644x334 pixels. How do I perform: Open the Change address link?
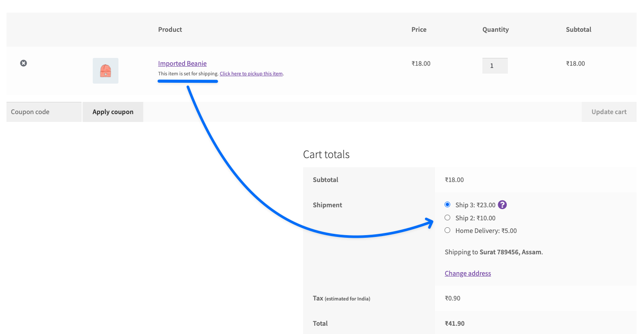tap(468, 273)
